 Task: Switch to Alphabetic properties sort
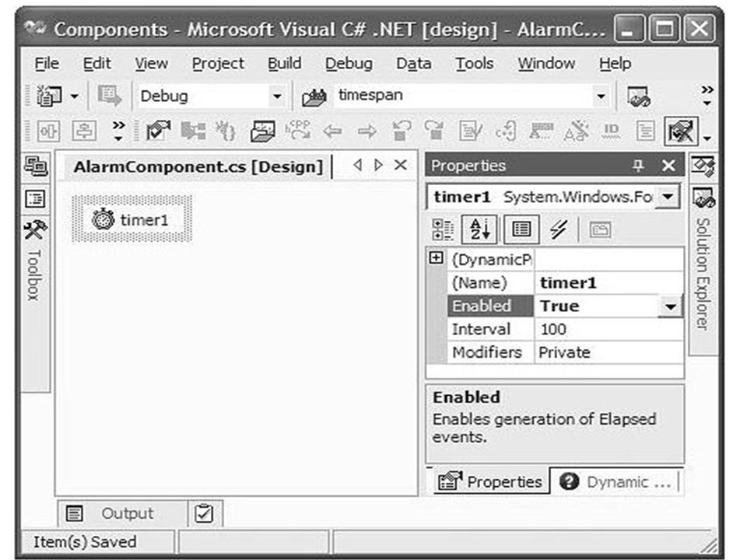[480, 229]
